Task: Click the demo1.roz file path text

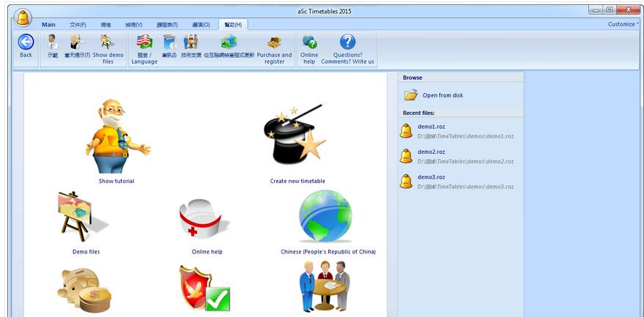Action: point(466,136)
